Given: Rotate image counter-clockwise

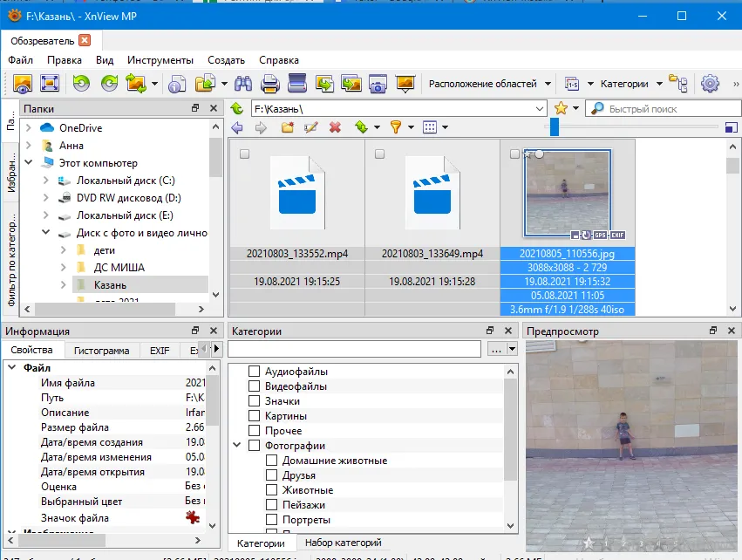Looking at the screenshot, I should (x=81, y=84).
